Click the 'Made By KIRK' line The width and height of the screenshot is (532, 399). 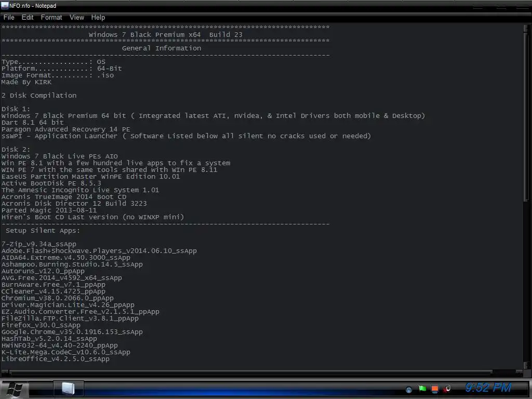(26, 82)
